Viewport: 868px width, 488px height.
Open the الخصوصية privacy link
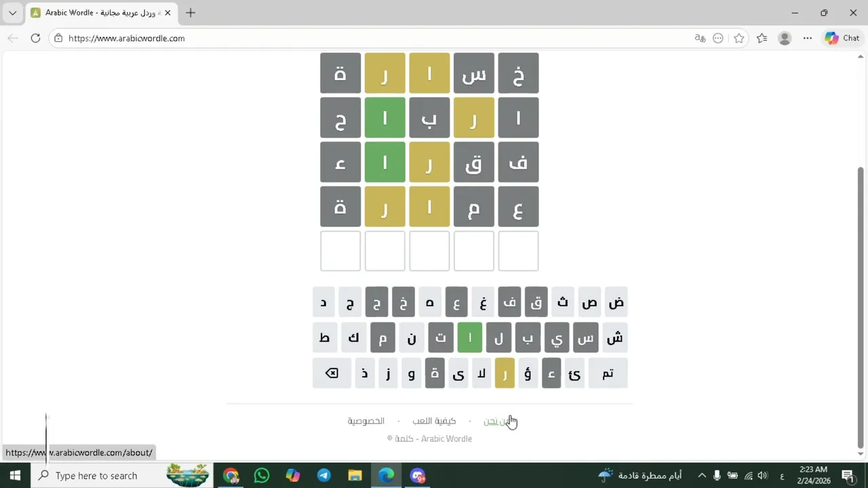pos(366,422)
